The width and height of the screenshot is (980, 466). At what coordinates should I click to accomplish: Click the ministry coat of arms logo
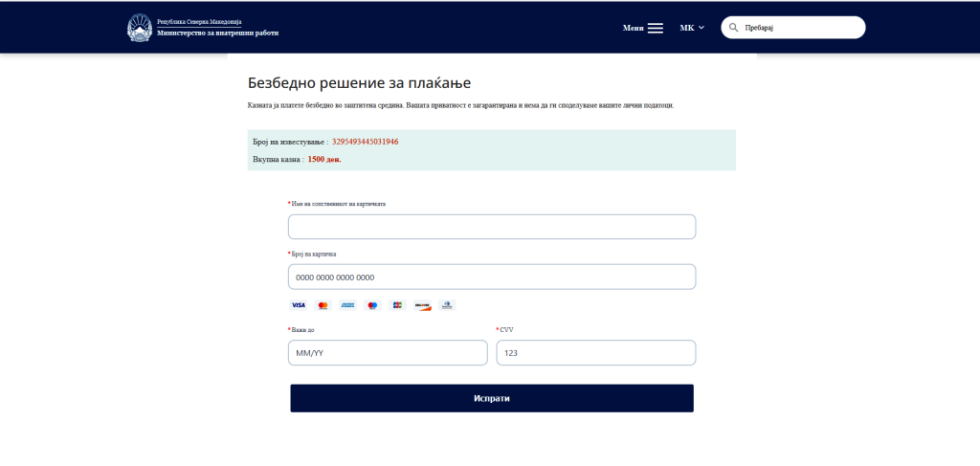(x=140, y=28)
